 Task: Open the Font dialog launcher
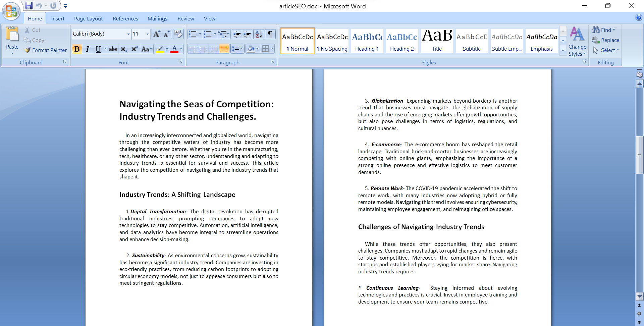(180, 62)
